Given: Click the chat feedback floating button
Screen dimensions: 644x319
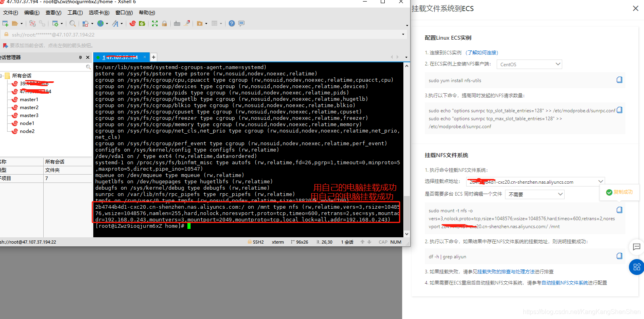Looking at the screenshot, I should 636,247.
